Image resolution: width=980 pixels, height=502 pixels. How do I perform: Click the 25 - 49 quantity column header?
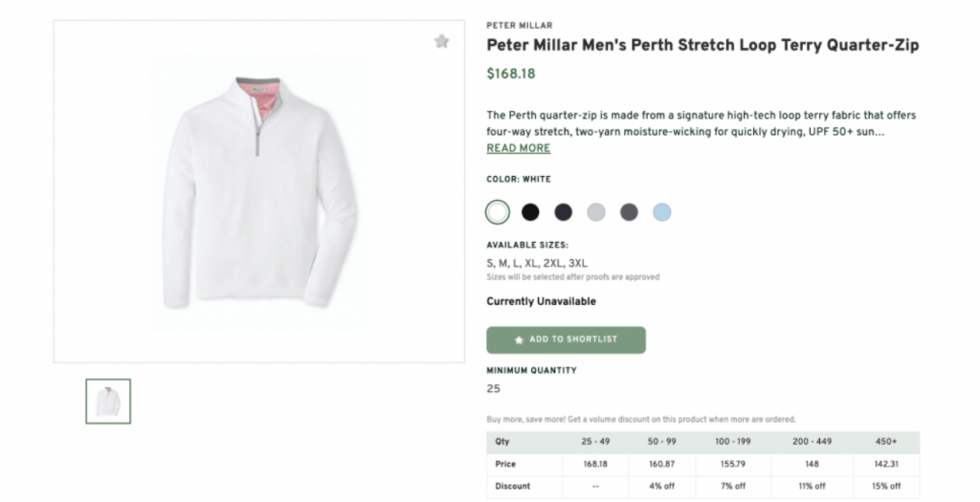(x=594, y=442)
